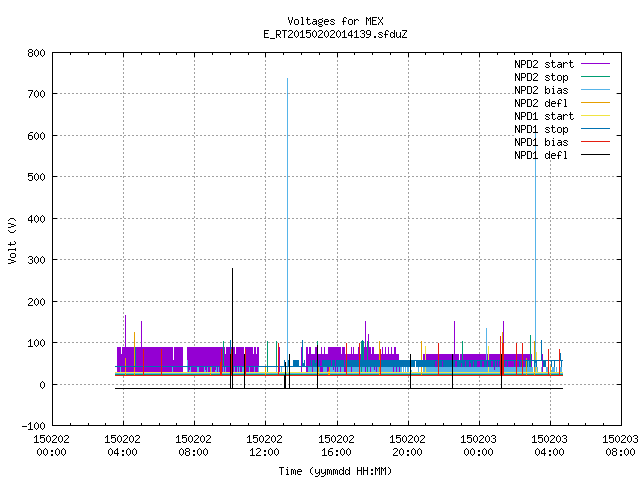Click the chart title Voltages for MEX

coord(335,21)
